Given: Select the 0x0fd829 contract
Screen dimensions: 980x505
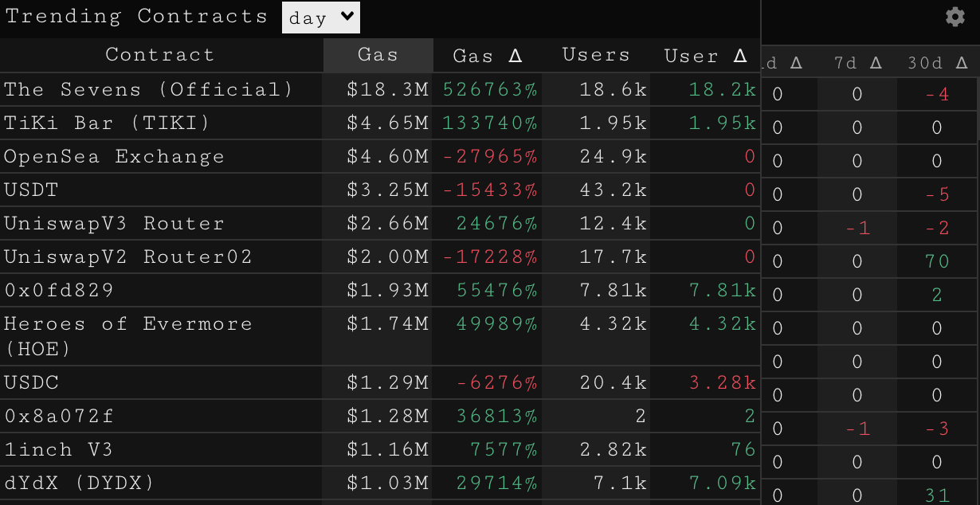Looking at the screenshot, I should [x=59, y=290].
